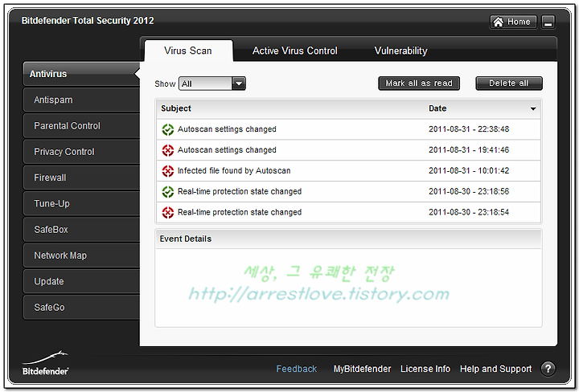579x392 pixels.
Task: Open the Network Map section
Action: click(x=81, y=255)
